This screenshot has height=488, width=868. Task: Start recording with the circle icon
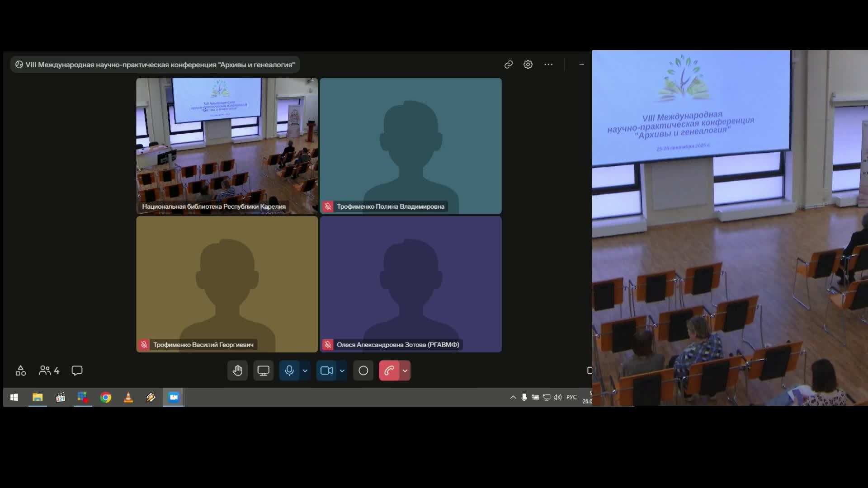tap(363, 371)
